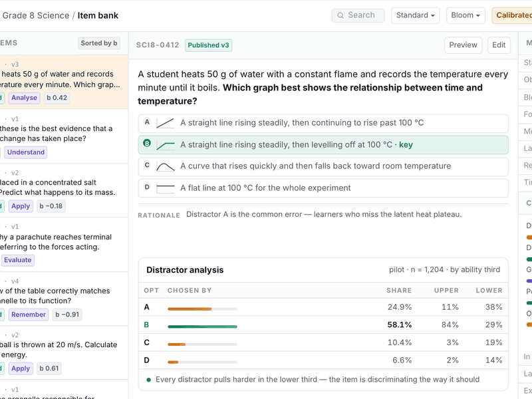Click the orange share bar for option A
The image size is (532, 399).
tap(190, 309)
